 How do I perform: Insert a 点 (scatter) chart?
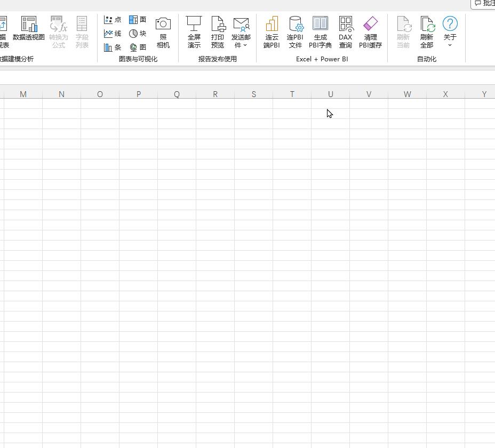pyautogui.click(x=112, y=20)
